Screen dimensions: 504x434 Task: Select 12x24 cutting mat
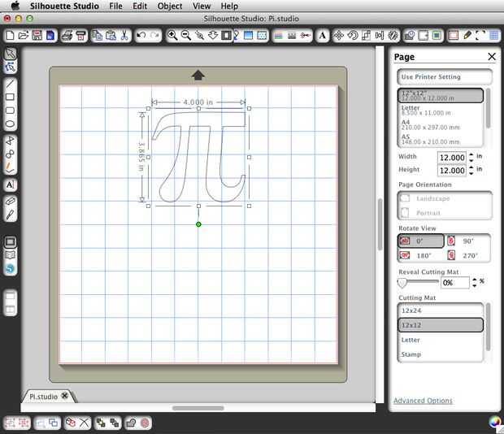click(440, 310)
